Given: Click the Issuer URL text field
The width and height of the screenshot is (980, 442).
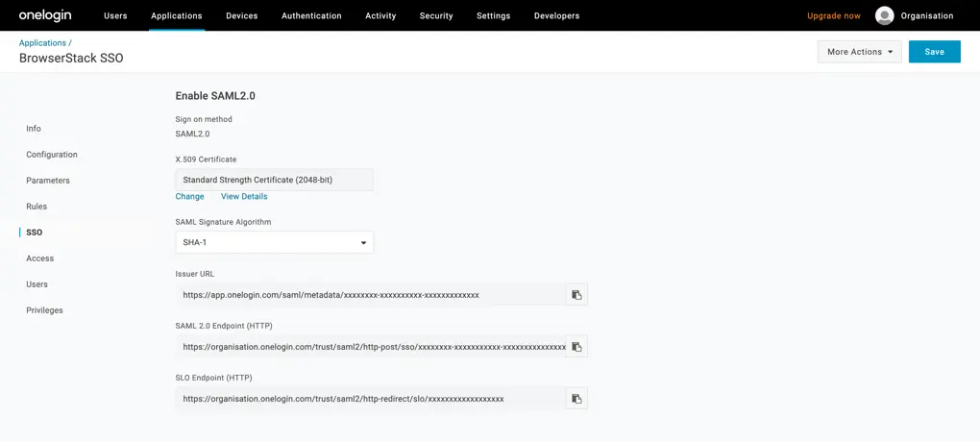Looking at the screenshot, I should (370, 295).
